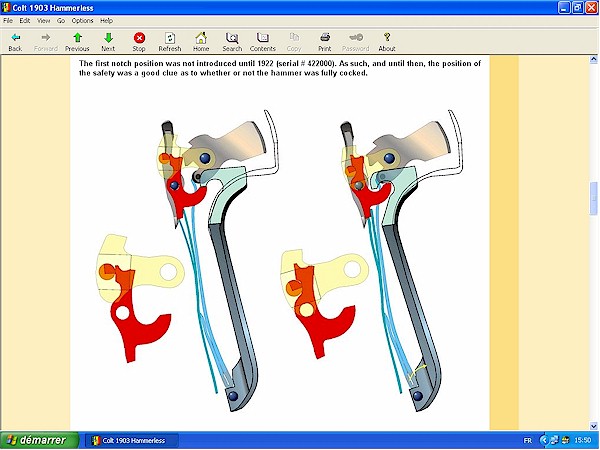Stop loading with the red Stop icon
This screenshot has width=600, height=450.
coord(139,41)
